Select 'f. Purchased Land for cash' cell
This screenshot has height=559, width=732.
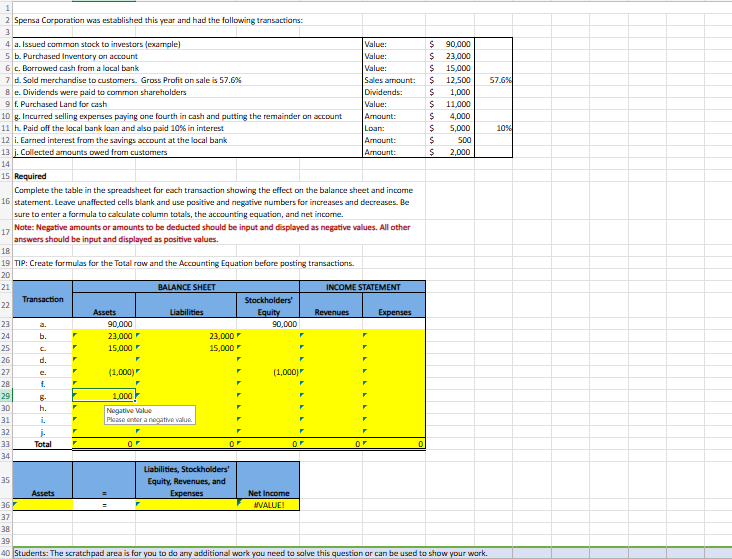coord(61,104)
